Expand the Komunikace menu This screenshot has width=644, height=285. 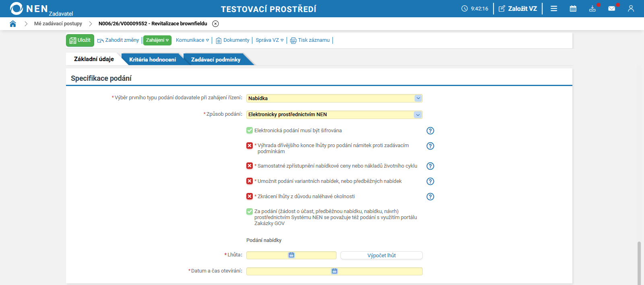pyautogui.click(x=192, y=40)
